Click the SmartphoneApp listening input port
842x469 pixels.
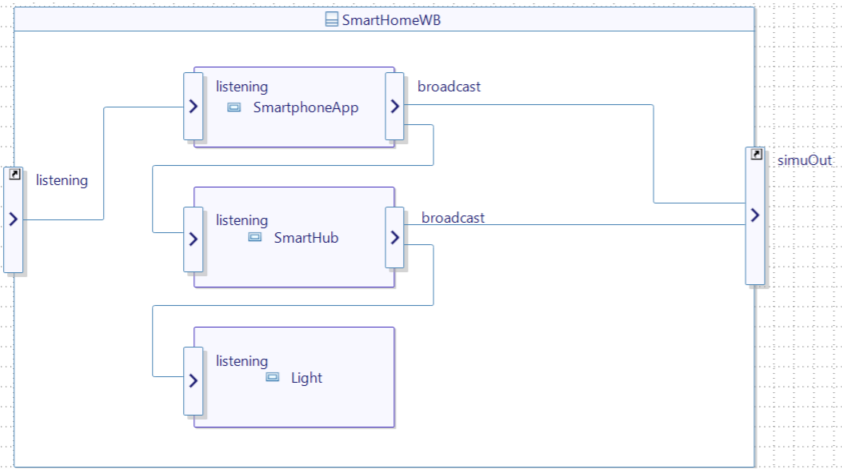[193, 106]
